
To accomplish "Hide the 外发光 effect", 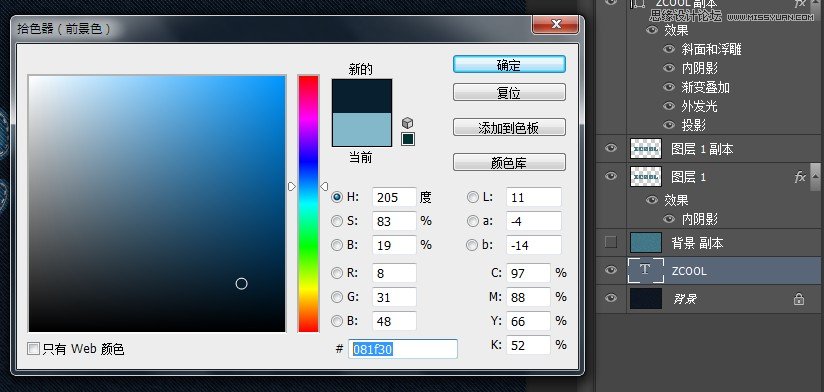I will coord(668,106).
